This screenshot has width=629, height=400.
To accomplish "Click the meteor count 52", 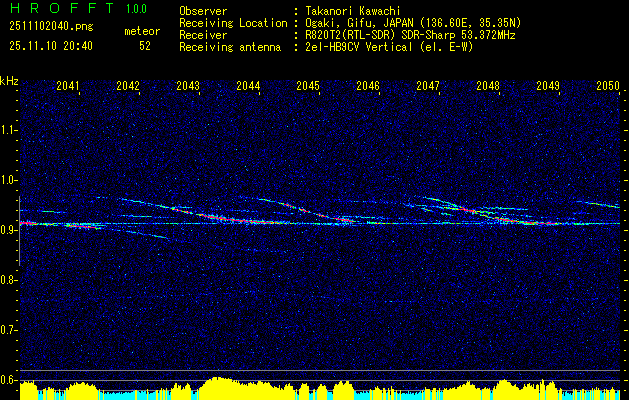I will tap(145, 46).
